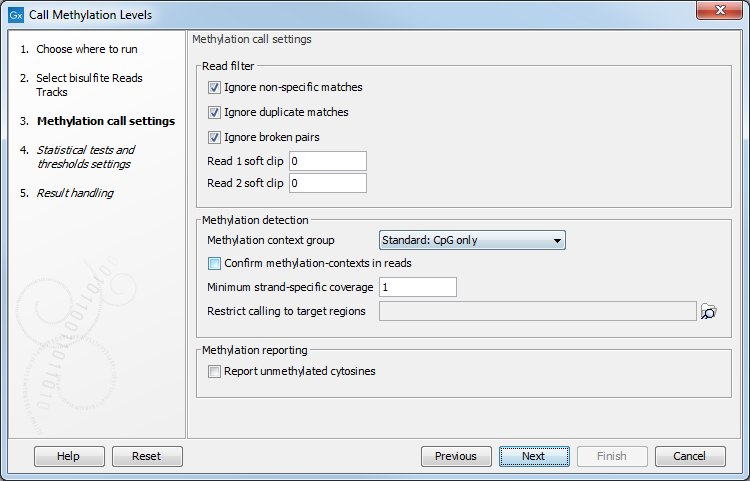
Task: Focus the Minimum strand-specific coverage field
Action: pyautogui.click(x=417, y=287)
